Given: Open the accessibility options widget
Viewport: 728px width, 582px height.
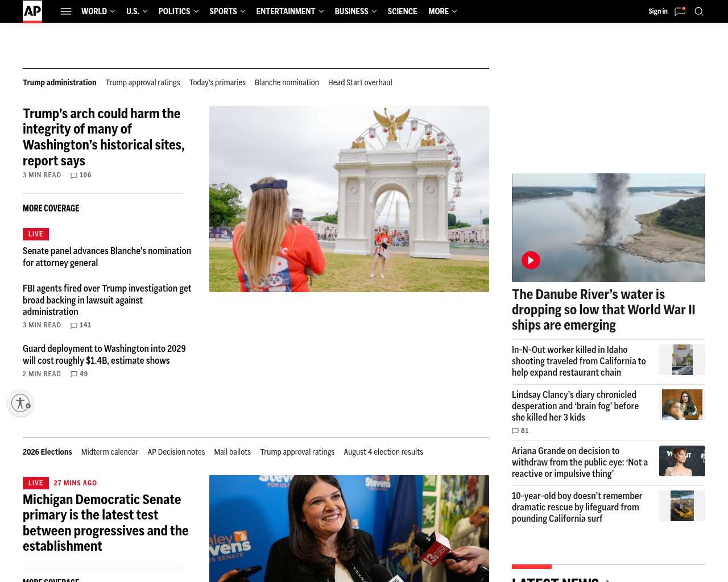Looking at the screenshot, I should point(21,403).
